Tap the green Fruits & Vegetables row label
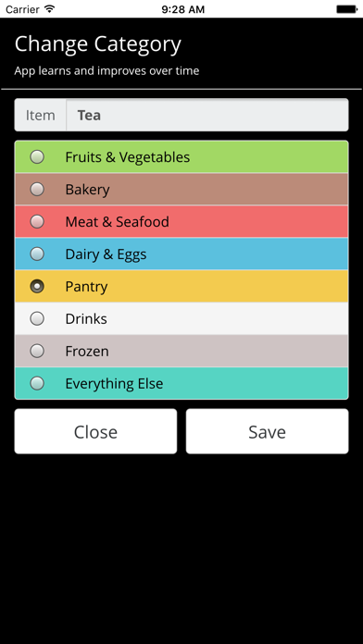Image resolution: width=363 pixels, height=644 pixels. [128, 157]
